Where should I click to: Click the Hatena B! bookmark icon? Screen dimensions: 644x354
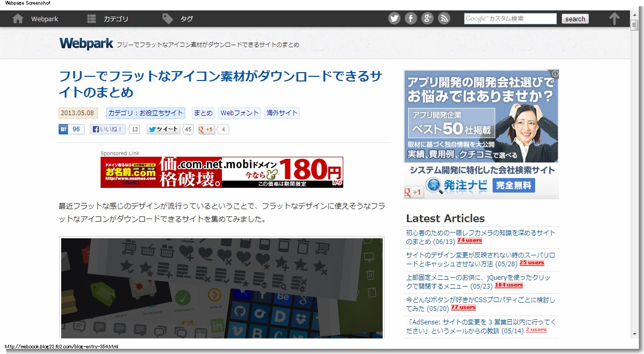(x=64, y=129)
